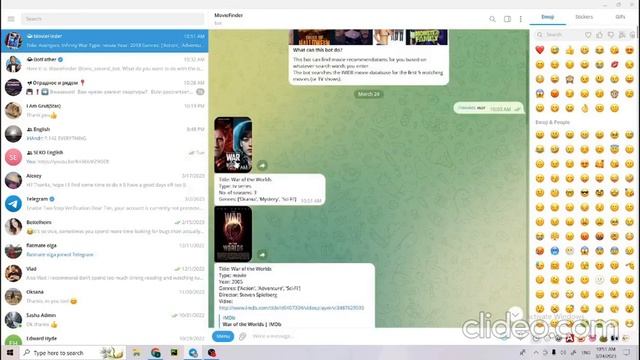Click the Telegram logo avatar
The width and height of the screenshot is (640, 360).
click(13, 204)
